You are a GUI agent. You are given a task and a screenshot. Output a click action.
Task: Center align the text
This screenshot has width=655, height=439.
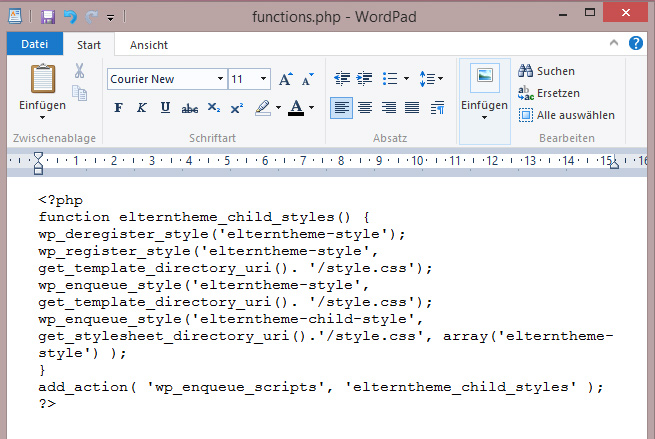click(x=365, y=108)
